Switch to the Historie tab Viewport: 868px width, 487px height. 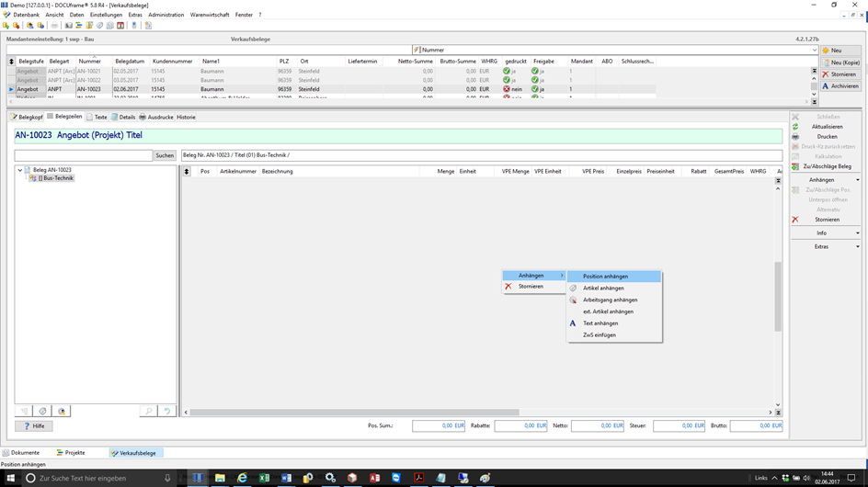(186, 118)
